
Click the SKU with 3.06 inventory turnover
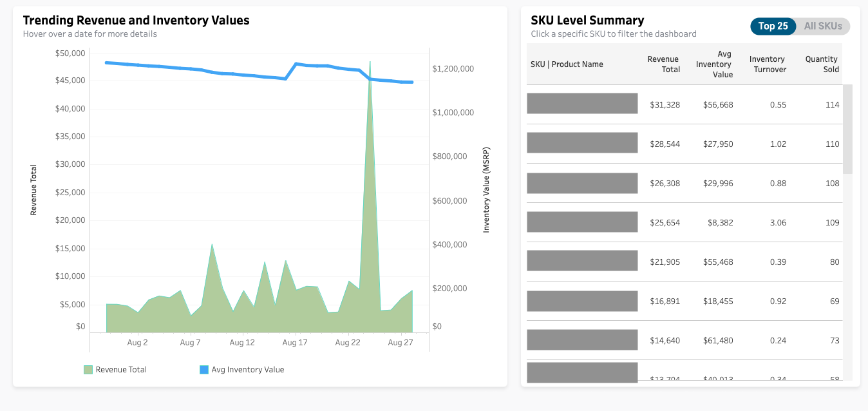[582, 222]
